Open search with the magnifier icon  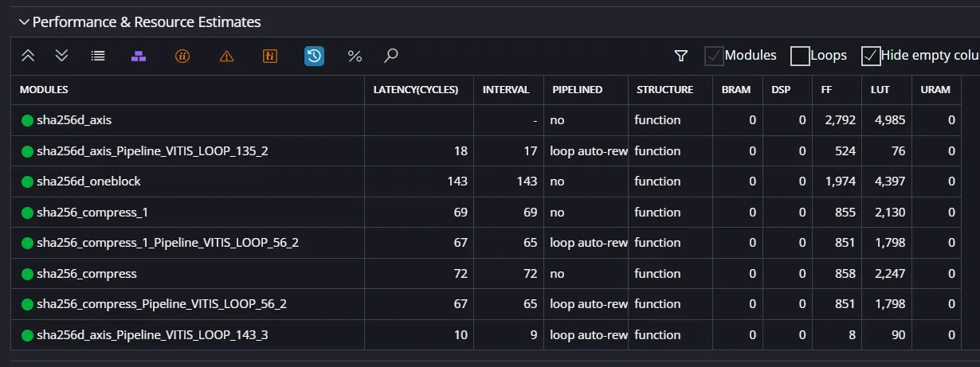coord(390,56)
